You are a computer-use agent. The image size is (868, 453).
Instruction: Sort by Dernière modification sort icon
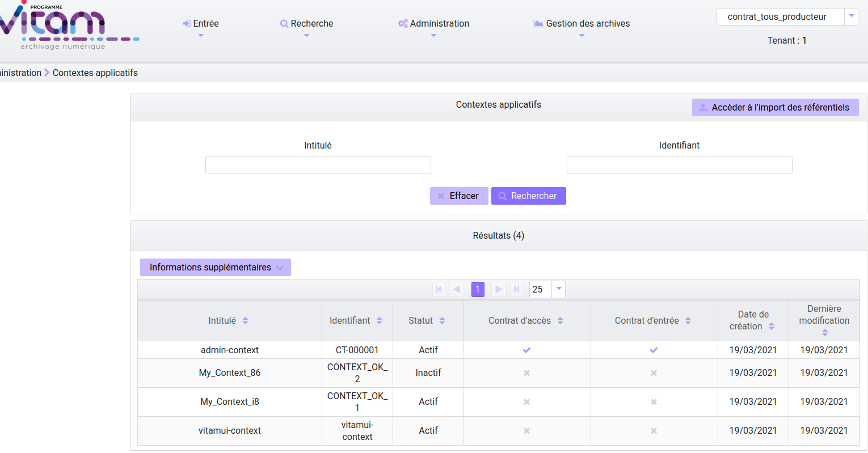[x=824, y=333]
